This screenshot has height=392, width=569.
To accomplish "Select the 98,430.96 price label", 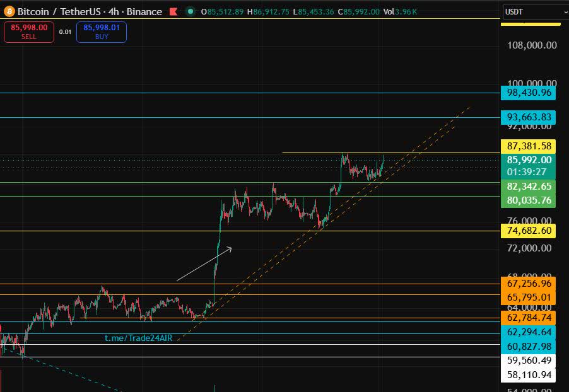I will click(528, 93).
